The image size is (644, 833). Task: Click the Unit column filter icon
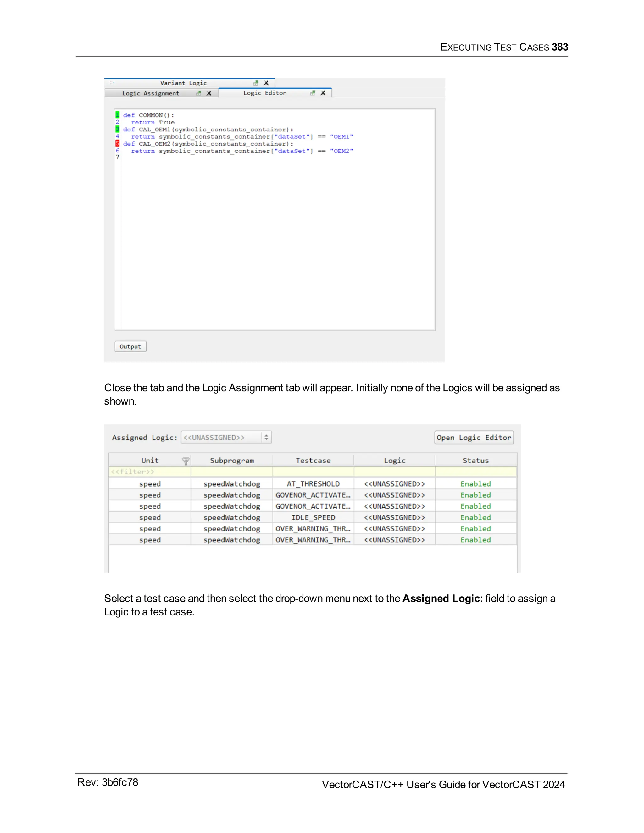click(x=186, y=461)
